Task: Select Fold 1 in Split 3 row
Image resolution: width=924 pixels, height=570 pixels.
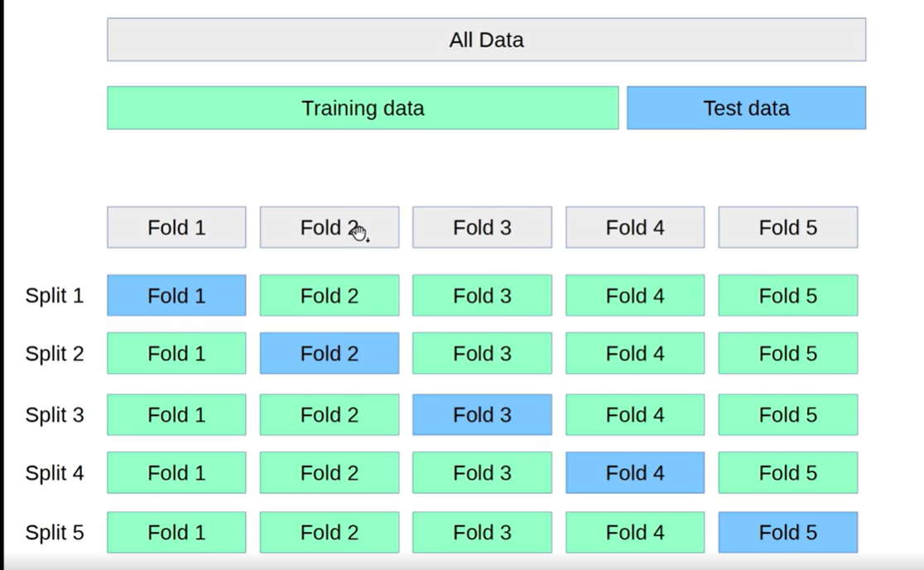Action: (177, 415)
